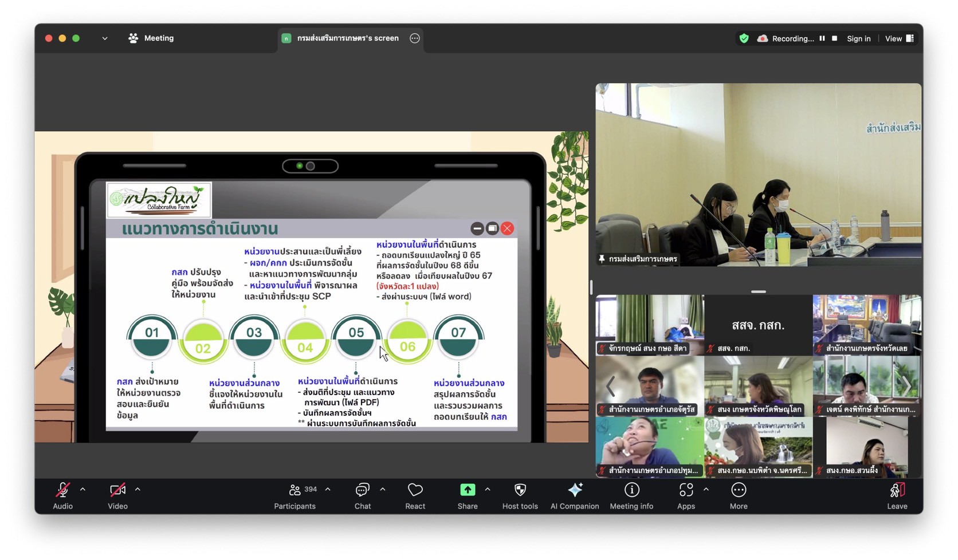
Task: Unmute the microphone with Audio button
Action: point(62,491)
